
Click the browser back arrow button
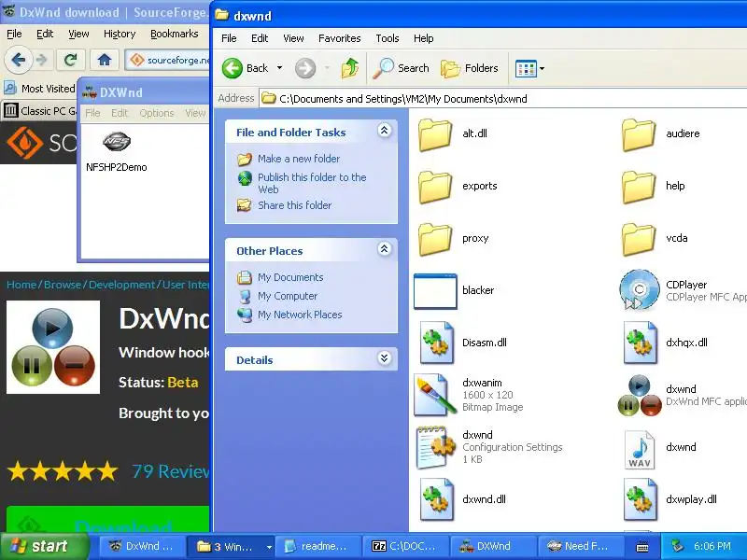pos(19,60)
